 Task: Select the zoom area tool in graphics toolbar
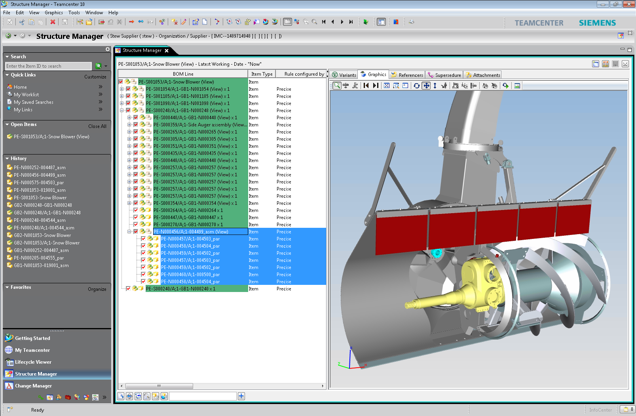336,86
